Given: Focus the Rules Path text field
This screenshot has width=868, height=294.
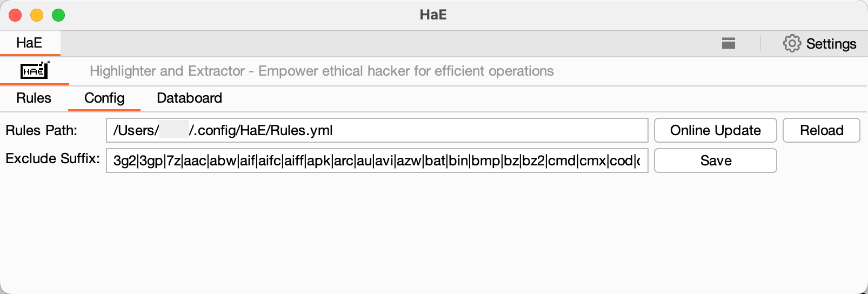Looking at the screenshot, I should [x=377, y=130].
